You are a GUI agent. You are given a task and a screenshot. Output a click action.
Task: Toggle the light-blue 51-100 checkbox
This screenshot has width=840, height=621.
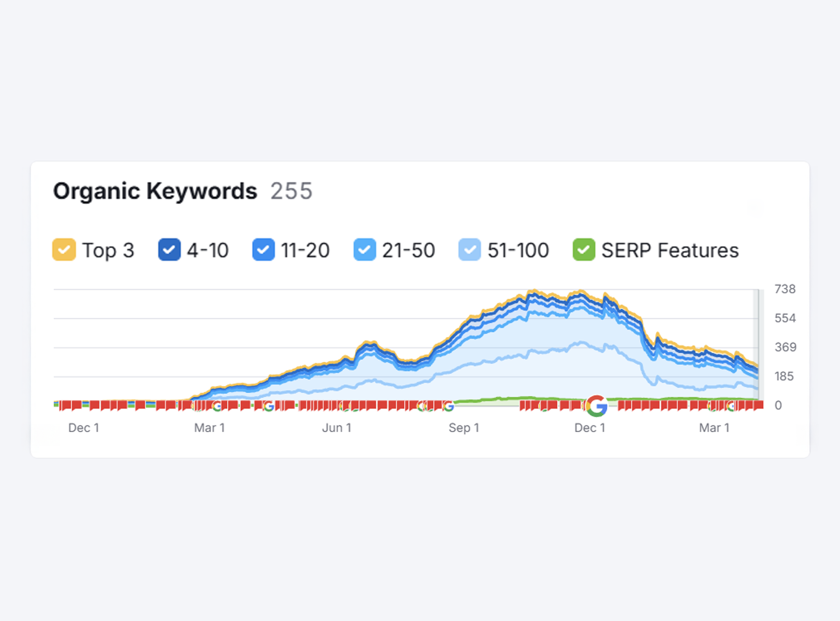tap(470, 249)
